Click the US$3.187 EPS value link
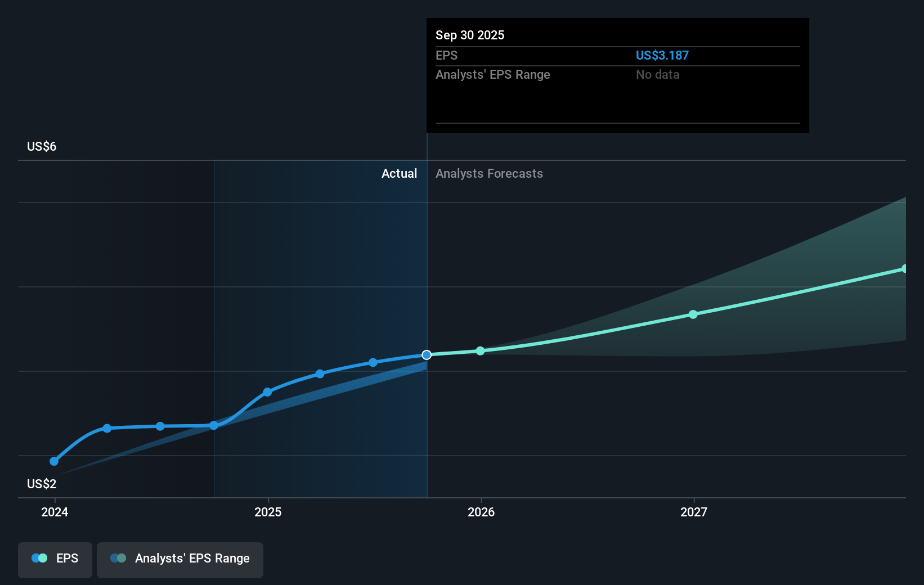The height and width of the screenshot is (585, 924). (x=662, y=55)
